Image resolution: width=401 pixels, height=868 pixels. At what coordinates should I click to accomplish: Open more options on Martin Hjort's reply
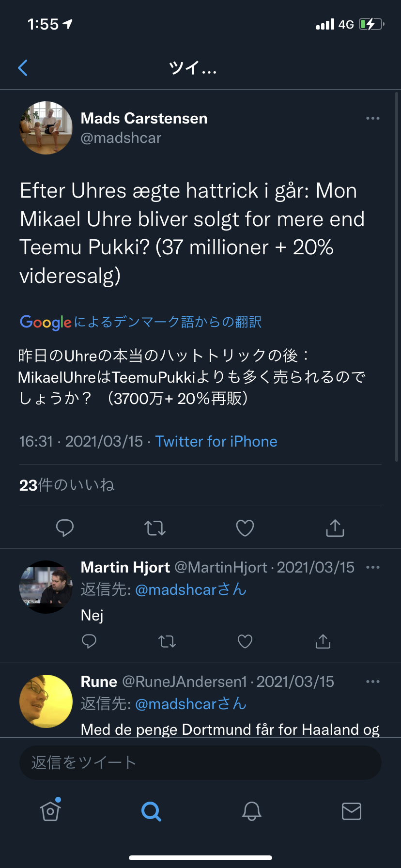[372, 567]
